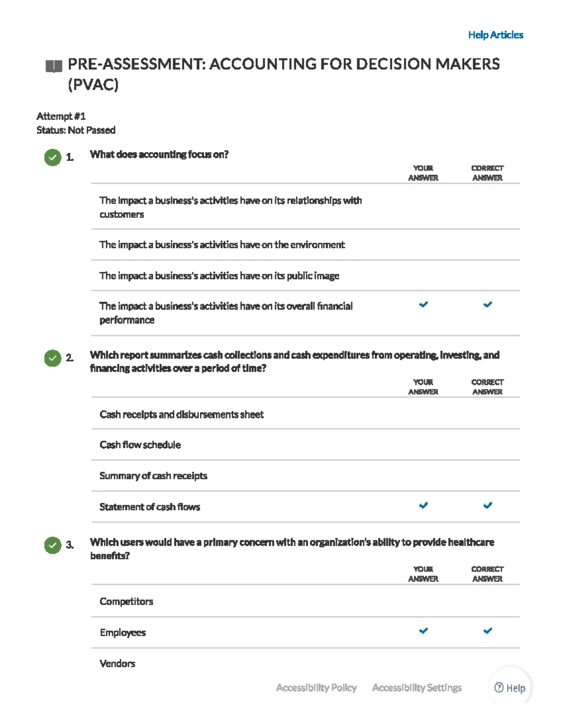Image resolution: width=563 pixels, height=728 pixels.
Task: Click the Correct Answer checkmark for Employees
Action: [487, 631]
